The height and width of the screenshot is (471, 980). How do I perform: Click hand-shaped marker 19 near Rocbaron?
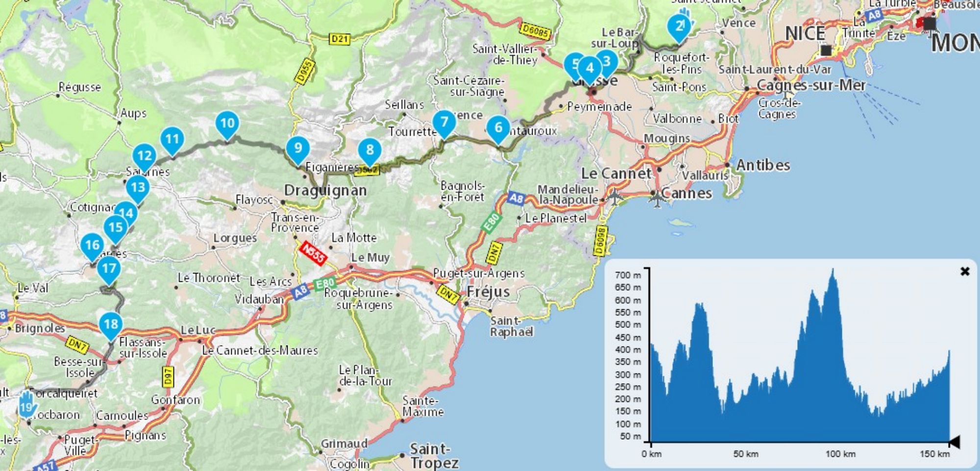[x=26, y=406]
